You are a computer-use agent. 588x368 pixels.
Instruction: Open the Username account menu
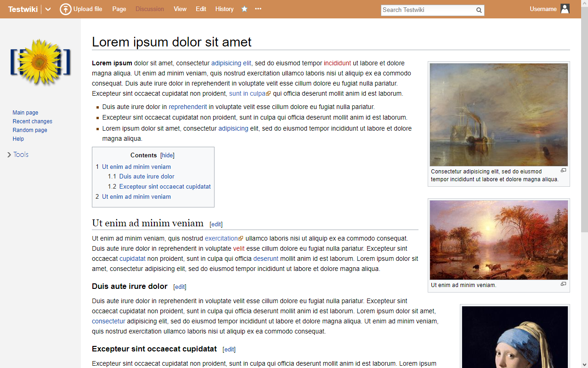point(543,9)
